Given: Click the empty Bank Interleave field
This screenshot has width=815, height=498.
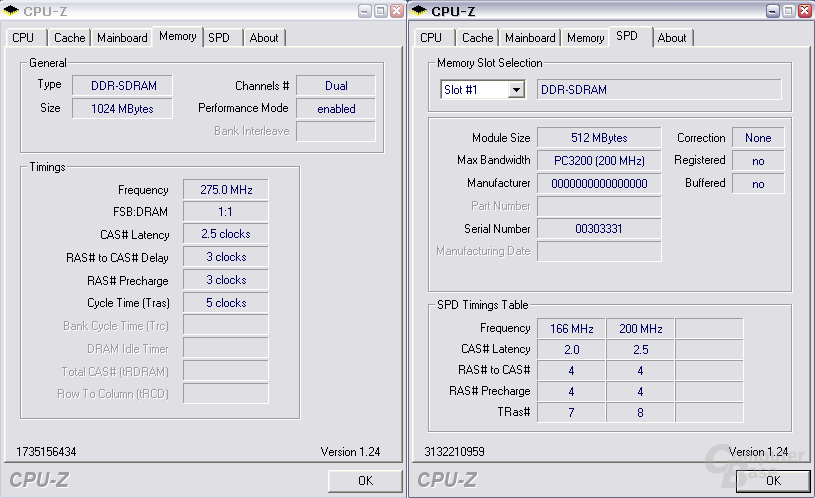Looking at the screenshot, I should [x=336, y=131].
